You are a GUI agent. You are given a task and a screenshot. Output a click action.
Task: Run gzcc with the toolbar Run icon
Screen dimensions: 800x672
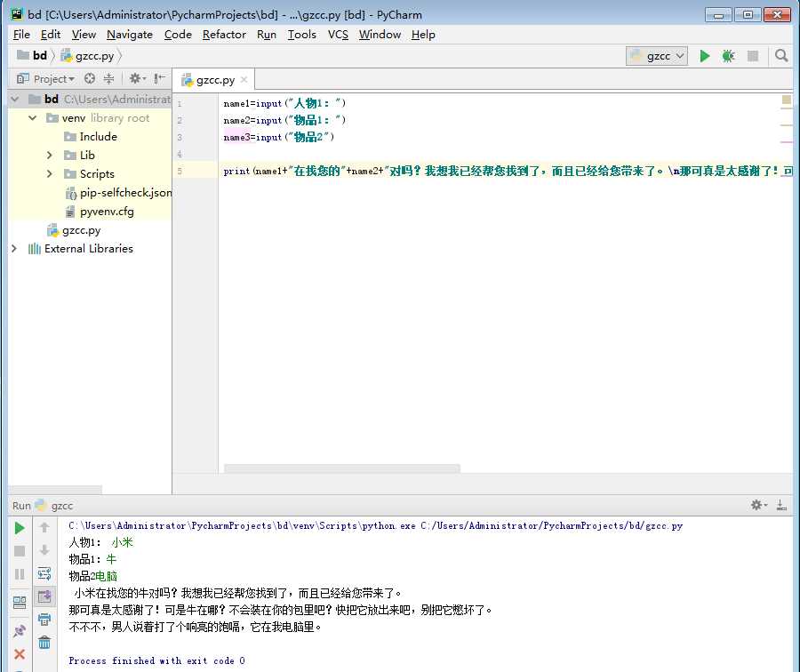pyautogui.click(x=705, y=56)
